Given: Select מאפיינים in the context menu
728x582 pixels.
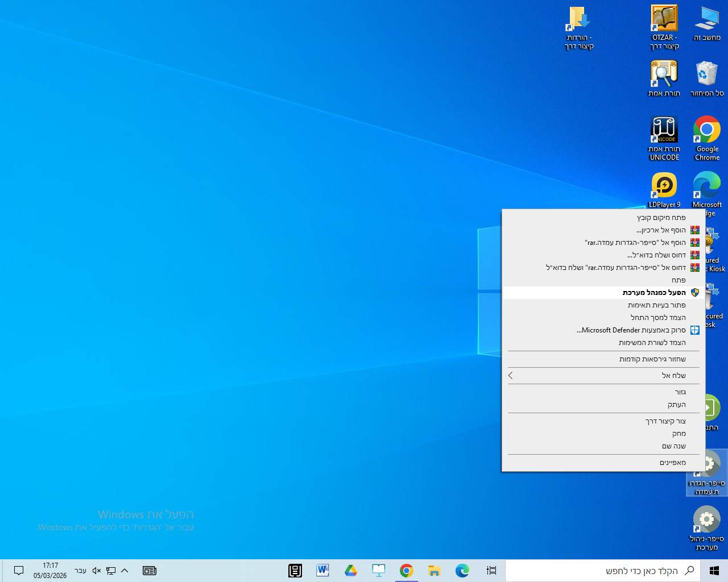Looking at the screenshot, I should coord(672,463).
